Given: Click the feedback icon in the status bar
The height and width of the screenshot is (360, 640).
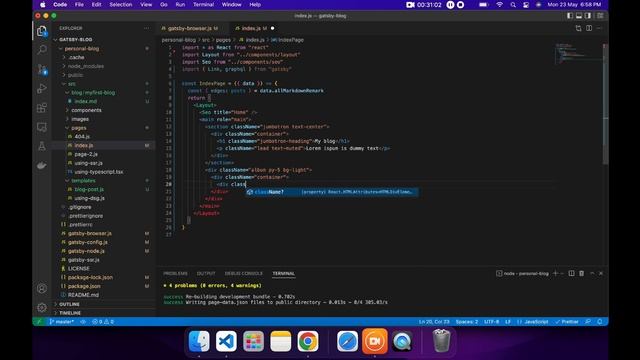Looking at the screenshot, I should (x=588, y=322).
